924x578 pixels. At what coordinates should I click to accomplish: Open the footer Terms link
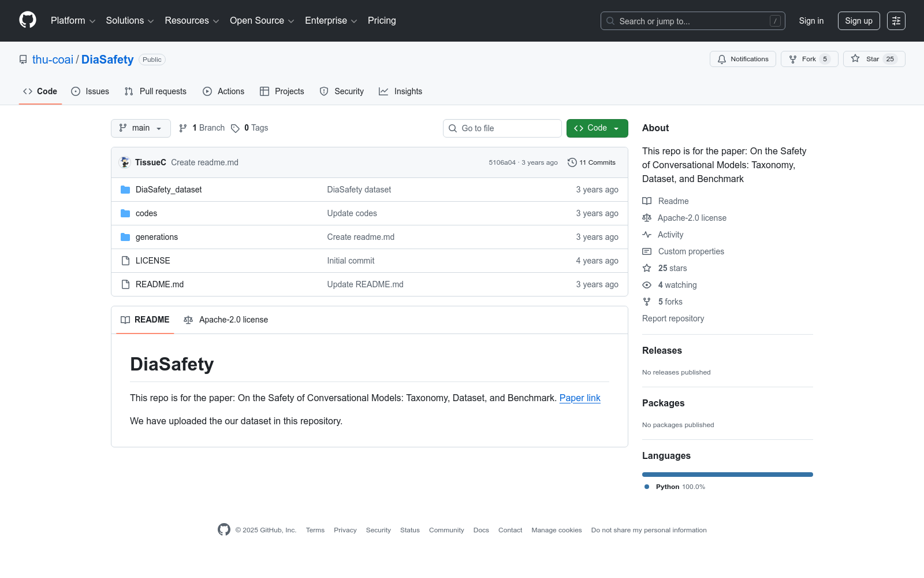[x=315, y=530]
